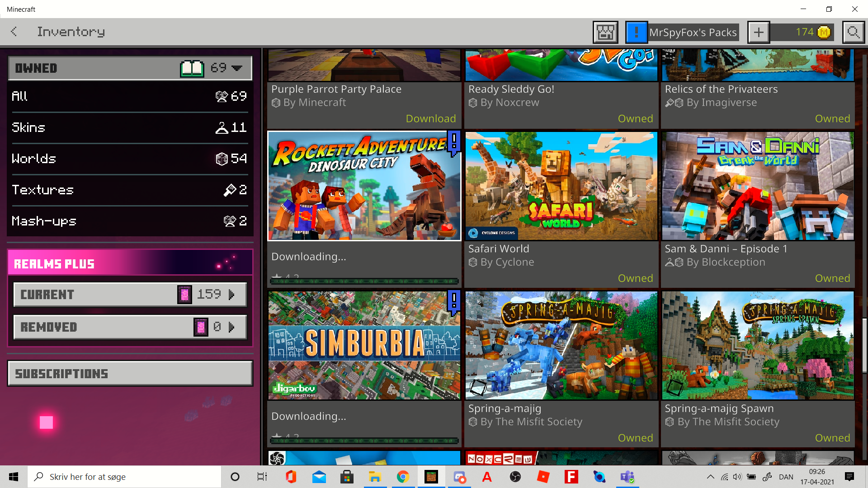Open the Safari World thumbnail
Viewport: 868px width, 488px height.
561,186
